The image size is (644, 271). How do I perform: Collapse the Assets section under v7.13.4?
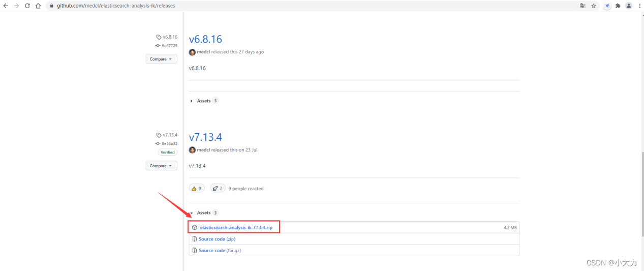point(204,213)
